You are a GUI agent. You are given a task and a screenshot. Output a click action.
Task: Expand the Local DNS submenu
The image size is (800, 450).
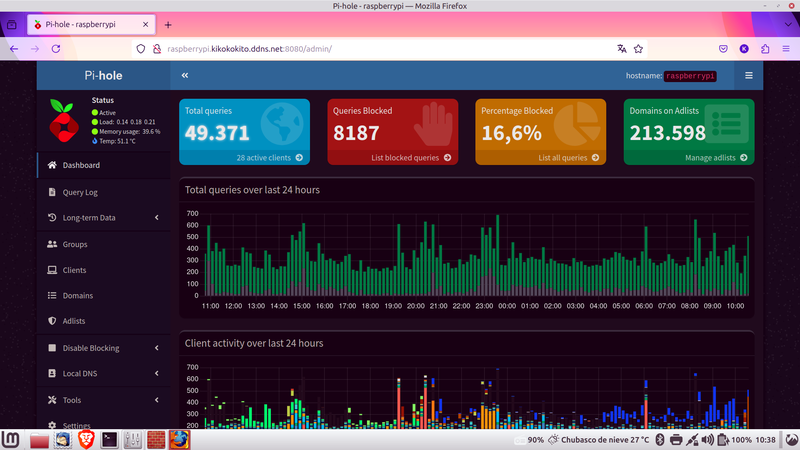[x=104, y=373]
